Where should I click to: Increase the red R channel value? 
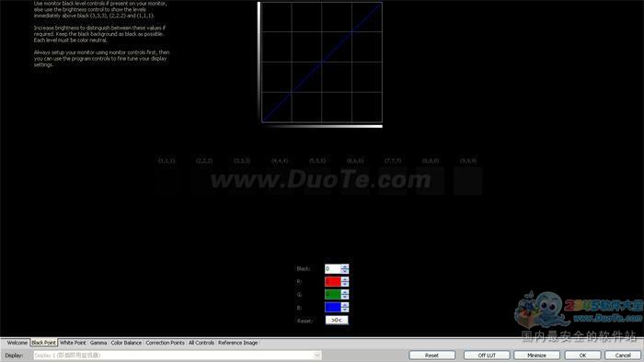(345, 279)
